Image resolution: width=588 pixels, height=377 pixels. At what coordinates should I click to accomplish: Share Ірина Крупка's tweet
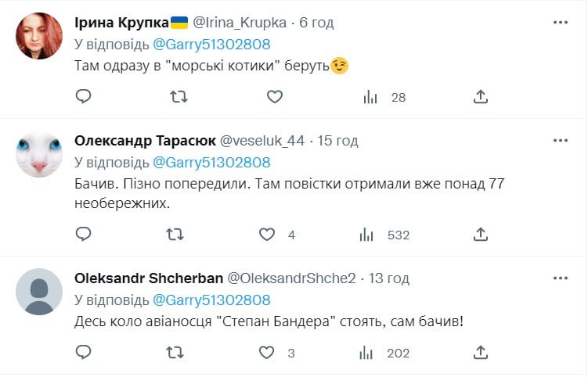point(482,96)
